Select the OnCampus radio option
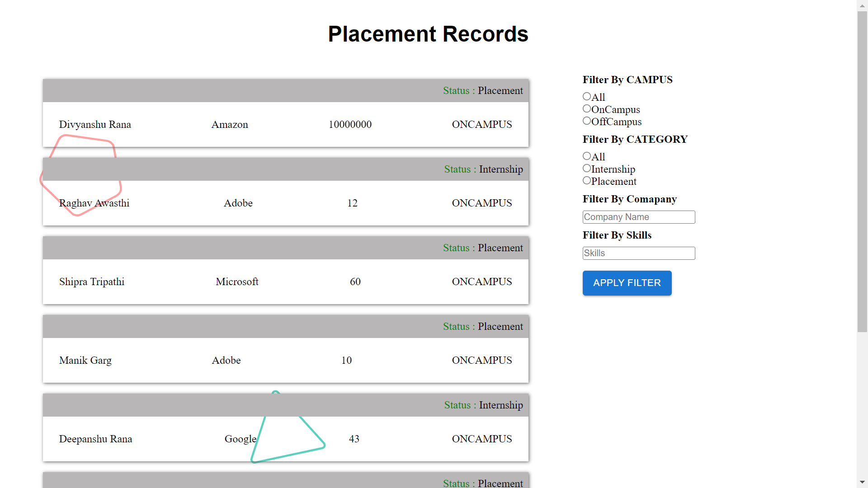The width and height of the screenshot is (868, 488). pyautogui.click(x=587, y=108)
